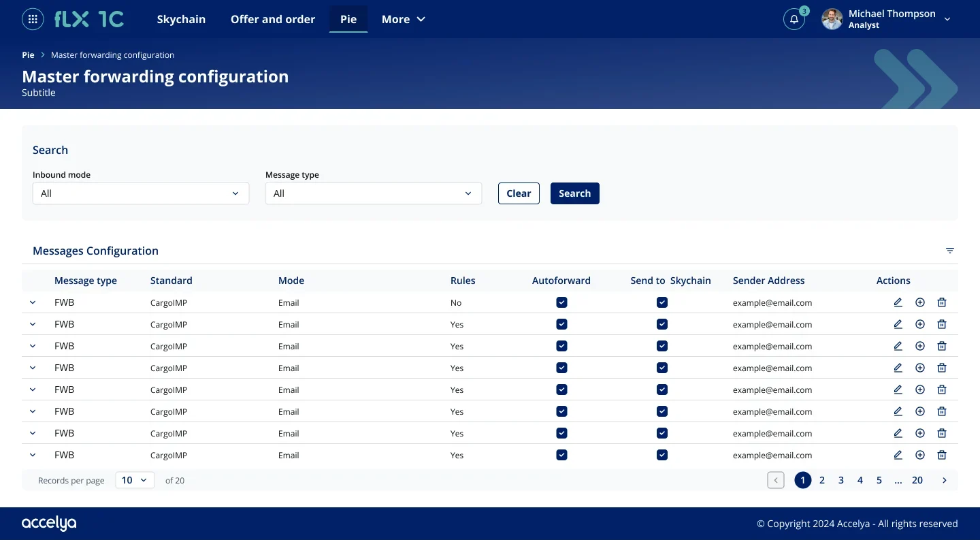980x540 pixels.
Task: Toggle Autoforward checkbox in the Rules No row
Action: 561,302
